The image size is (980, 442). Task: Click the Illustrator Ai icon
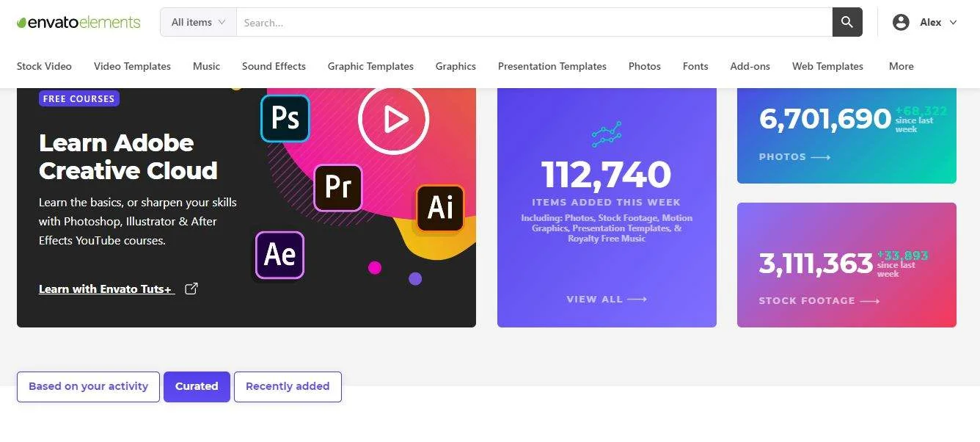tap(440, 208)
